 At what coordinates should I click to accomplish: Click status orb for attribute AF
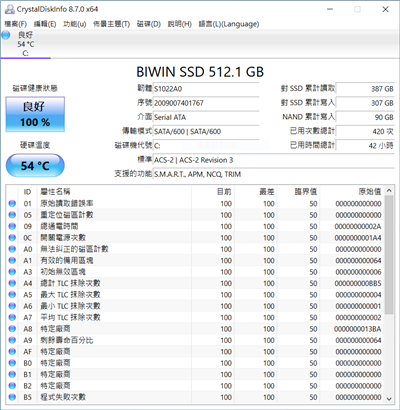tap(12, 352)
